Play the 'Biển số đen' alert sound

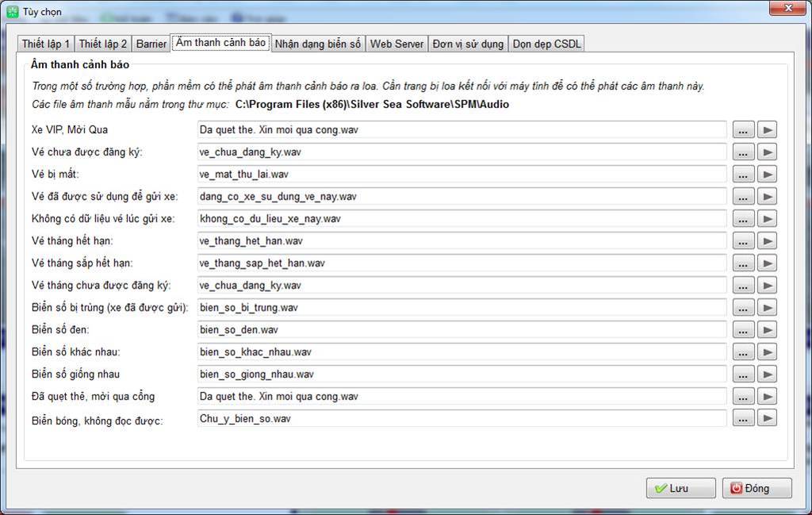[767, 329]
